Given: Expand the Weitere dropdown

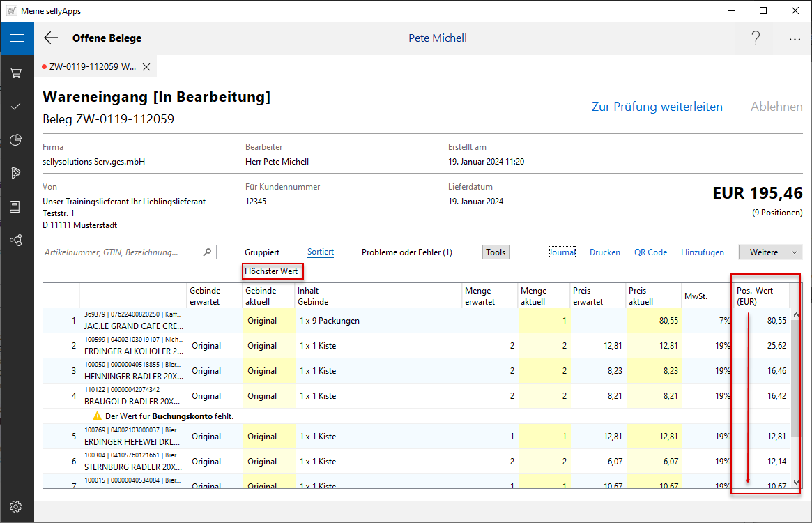Looking at the screenshot, I should click(x=770, y=252).
